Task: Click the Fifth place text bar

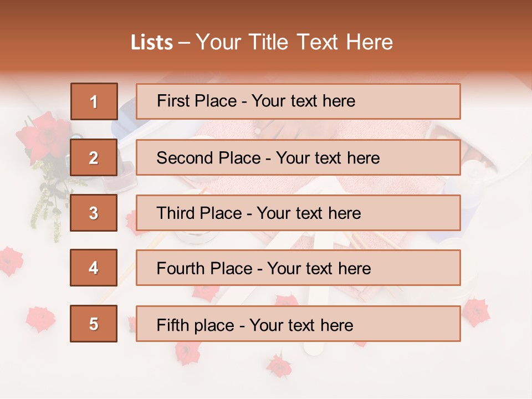Action: 298,324
